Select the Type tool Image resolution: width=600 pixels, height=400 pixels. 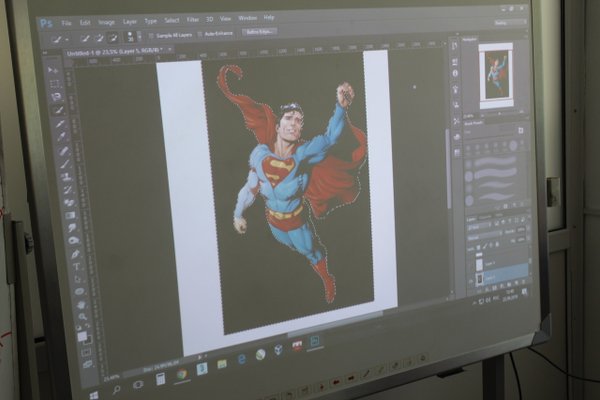(x=75, y=265)
